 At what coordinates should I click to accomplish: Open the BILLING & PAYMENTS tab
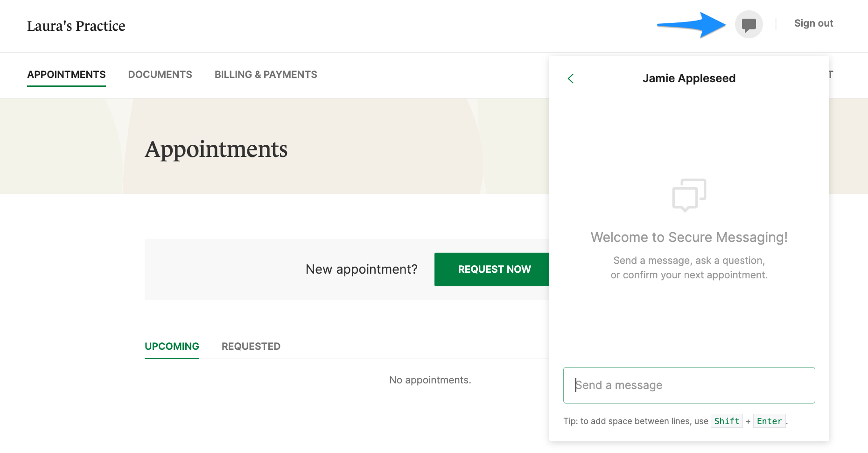click(x=266, y=74)
